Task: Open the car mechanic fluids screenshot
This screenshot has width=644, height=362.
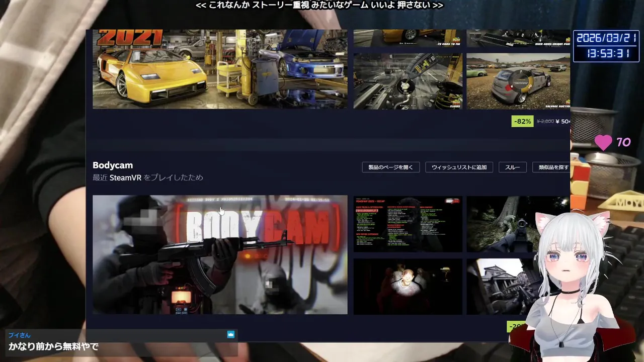Action: [x=408, y=81]
